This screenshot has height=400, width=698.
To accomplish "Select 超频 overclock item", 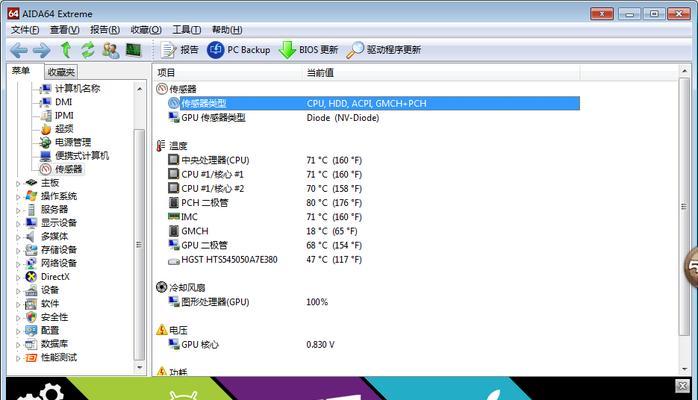I will point(64,129).
